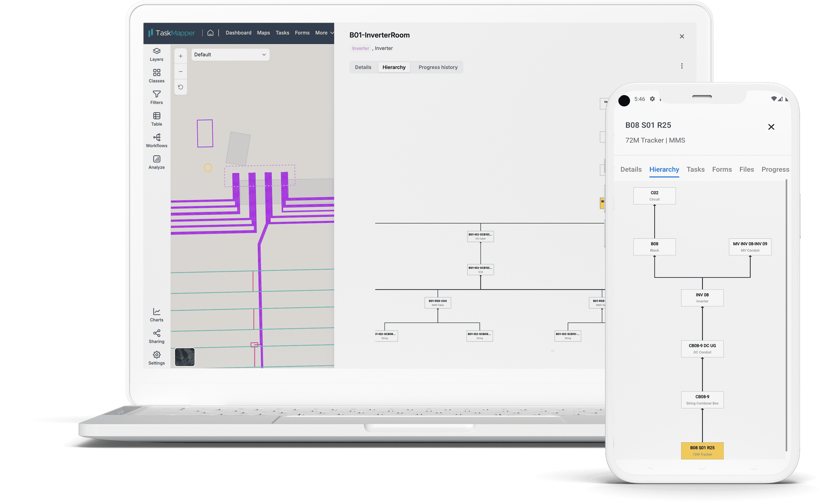Select the C02 Circuit node on the phone
Screen dimensions: 828x504
coord(654,196)
